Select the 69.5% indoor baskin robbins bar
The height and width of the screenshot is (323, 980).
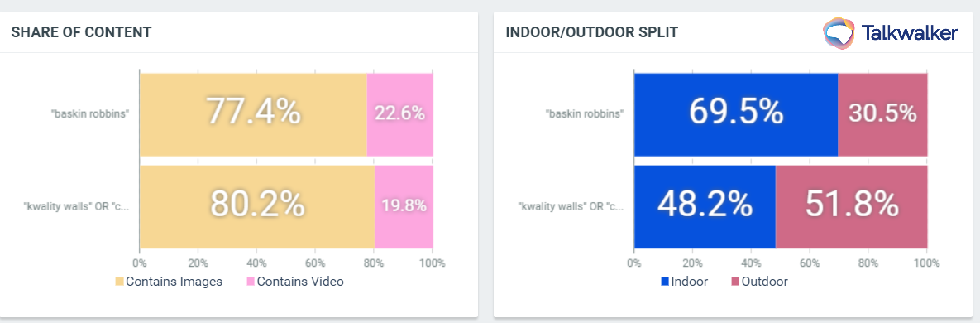736,114
